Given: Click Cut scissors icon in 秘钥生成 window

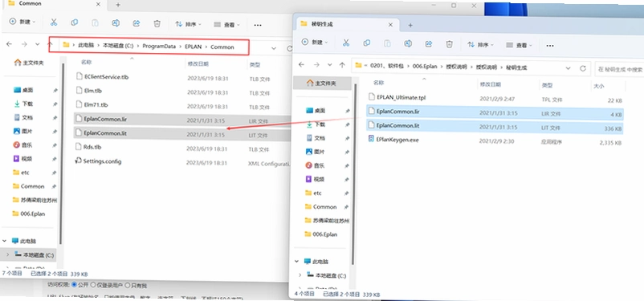Looking at the screenshot, I should tap(346, 43).
